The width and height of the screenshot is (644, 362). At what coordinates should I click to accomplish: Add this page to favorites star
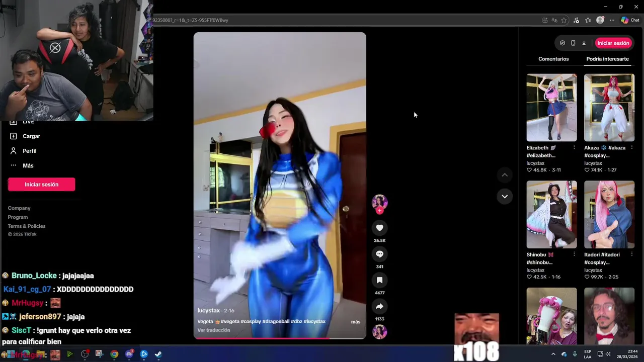click(x=564, y=20)
